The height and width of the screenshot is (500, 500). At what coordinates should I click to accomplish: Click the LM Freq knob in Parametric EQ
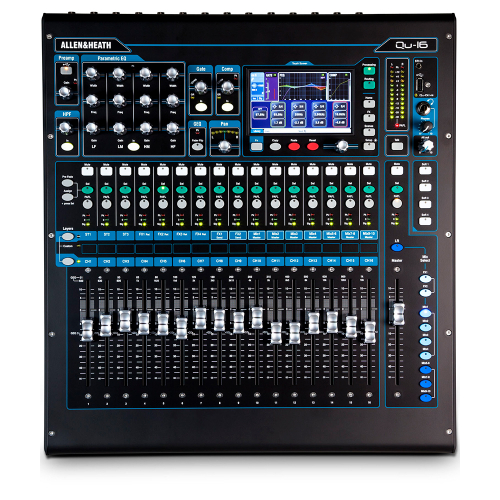[x=119, y=100]
